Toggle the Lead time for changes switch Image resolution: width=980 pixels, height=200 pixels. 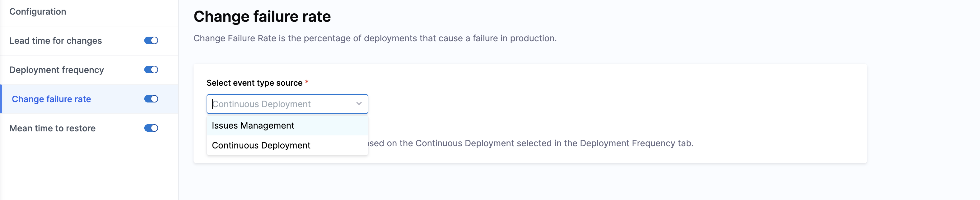pos(151,41)
